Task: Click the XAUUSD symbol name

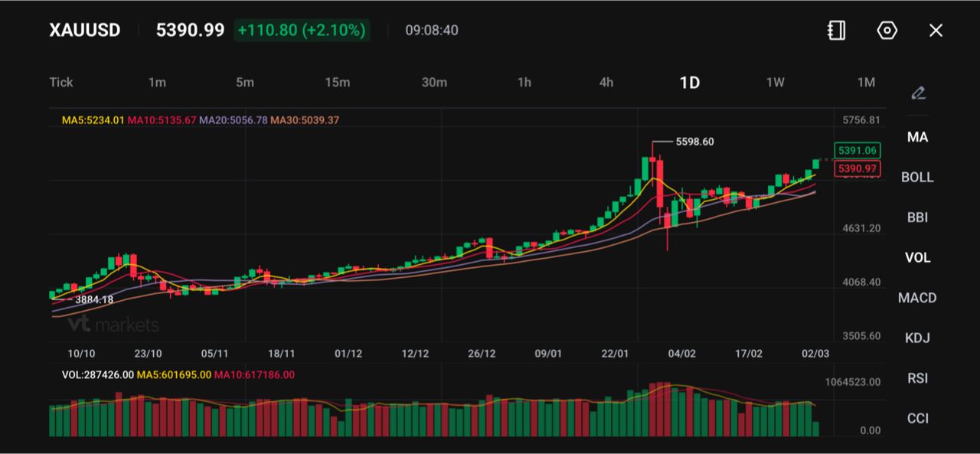Action: click(85, 31)
